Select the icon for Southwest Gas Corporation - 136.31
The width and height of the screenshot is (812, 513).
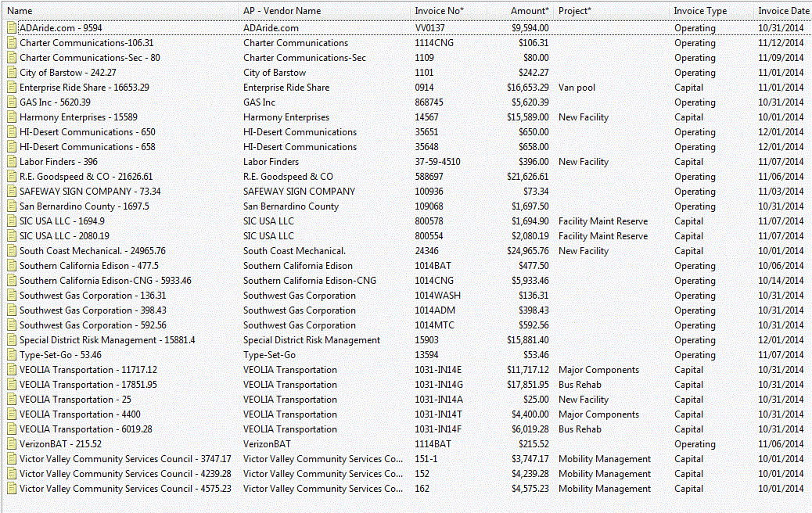click(x=12, y=296)
